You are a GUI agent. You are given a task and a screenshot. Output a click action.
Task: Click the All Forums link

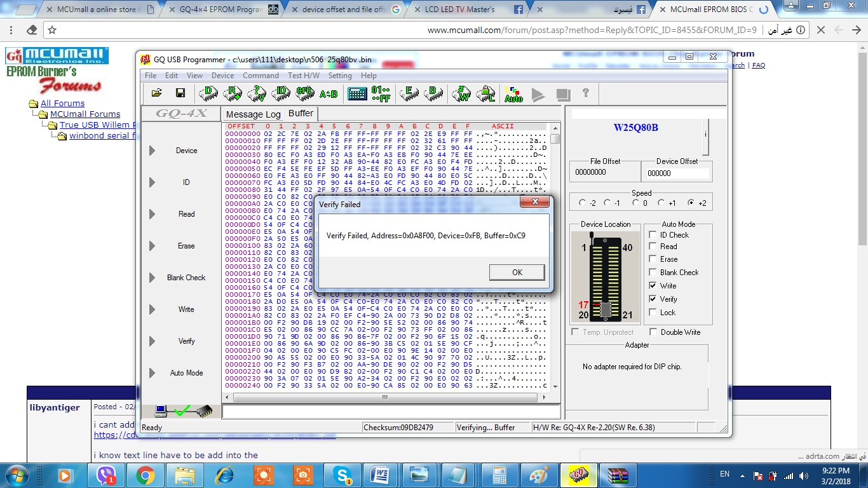pyautogui.click(x=62, y=103)
